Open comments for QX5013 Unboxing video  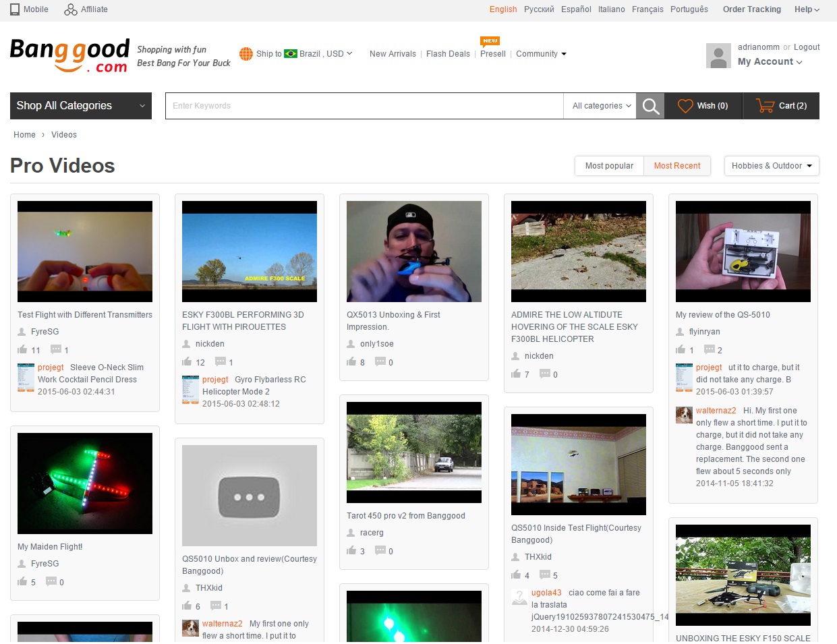[380, 362]
